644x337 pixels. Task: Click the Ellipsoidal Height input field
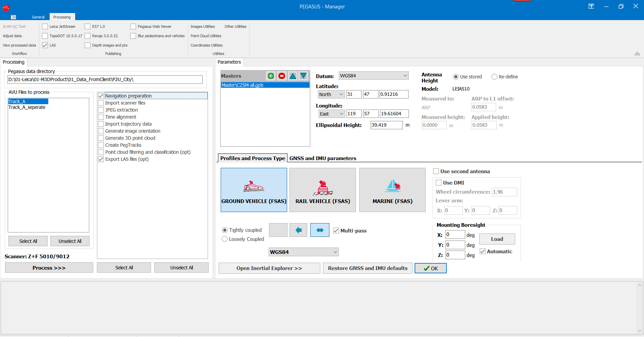[386, 125]
